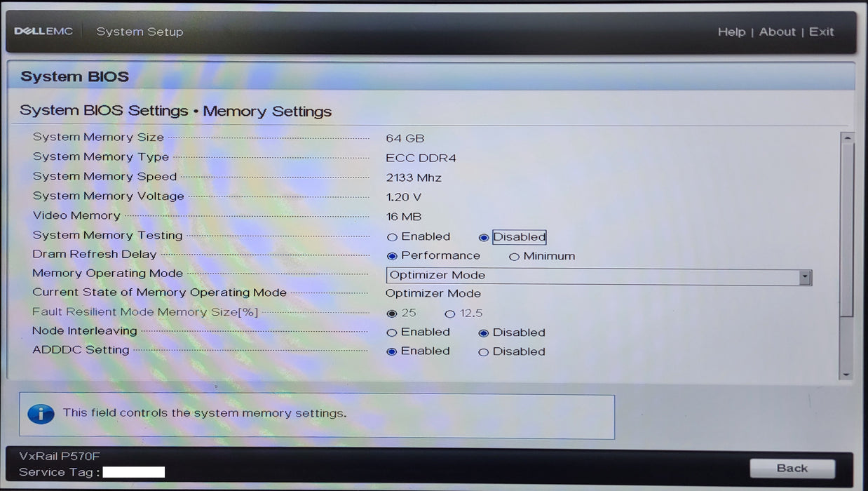The height and width of the screenshot is (491, 868).
Task: Click the System Memory Voltage label
Action: (108, 196)
